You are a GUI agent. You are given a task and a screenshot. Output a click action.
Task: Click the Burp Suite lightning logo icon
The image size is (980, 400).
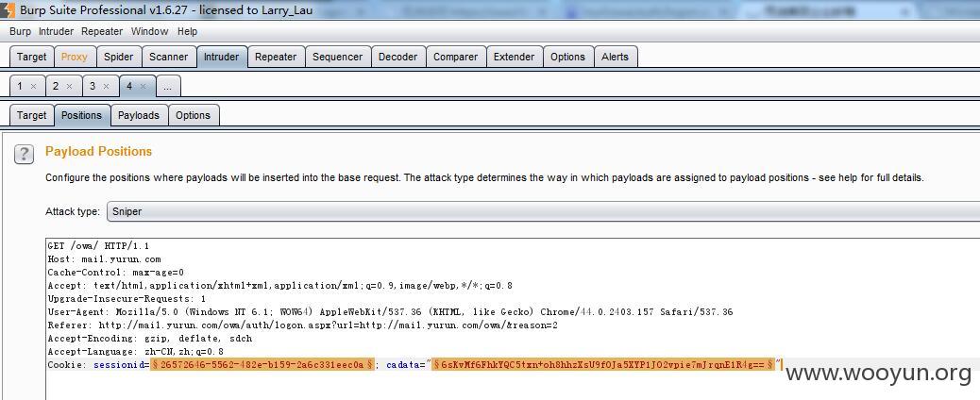tap(8, 10)
